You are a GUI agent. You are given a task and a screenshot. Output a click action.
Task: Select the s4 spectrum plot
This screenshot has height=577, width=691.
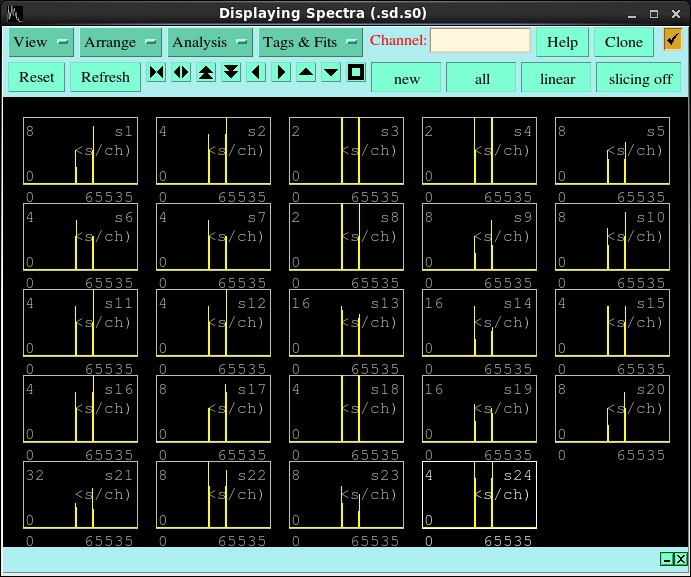(x=479, y=151)
